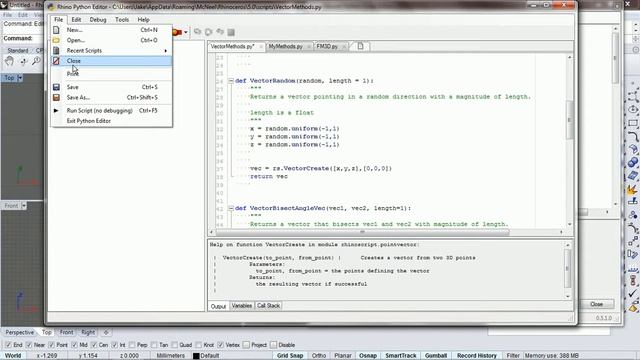
Task: Click the step over debug icon
Action: (x=209, y=32)
